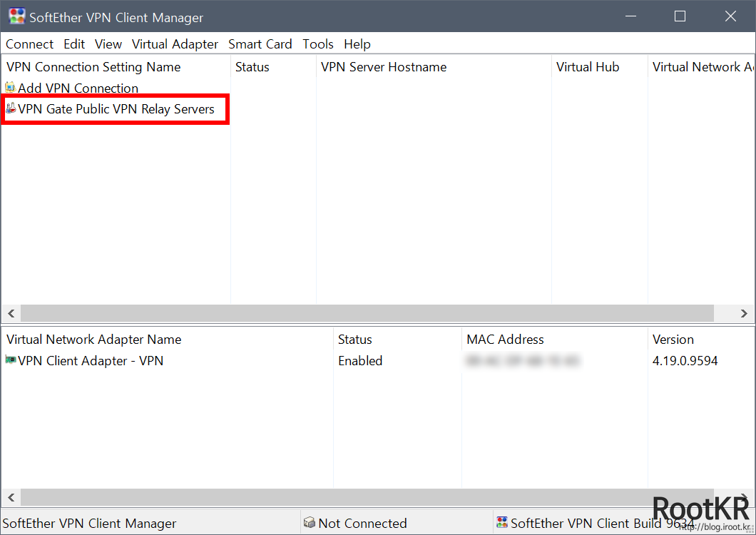The image size is (756, 535).
Task: Click the SoftEther build icon in status bar
Action: (502, 522)
